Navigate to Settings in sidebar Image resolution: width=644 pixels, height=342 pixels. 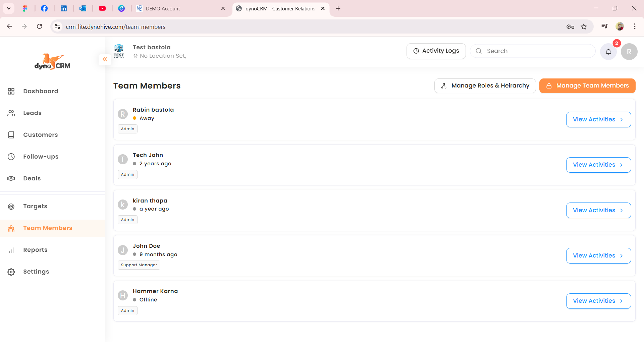pyautogui.click(x=36, y=272)
